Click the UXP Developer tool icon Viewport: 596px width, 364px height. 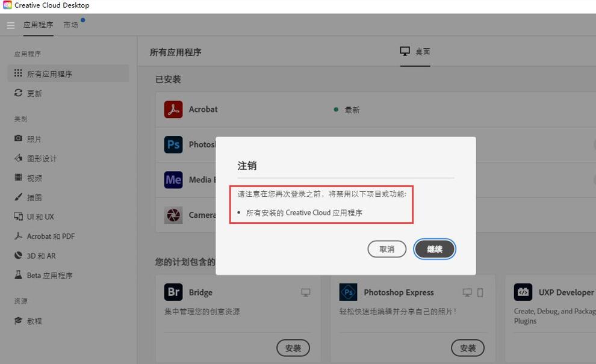pos(523,292)
